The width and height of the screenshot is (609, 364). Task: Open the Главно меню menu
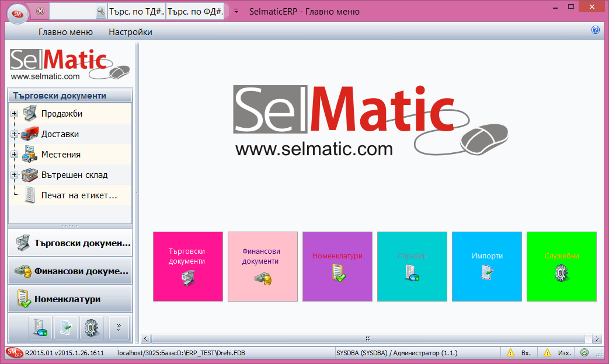coord(65,32)
